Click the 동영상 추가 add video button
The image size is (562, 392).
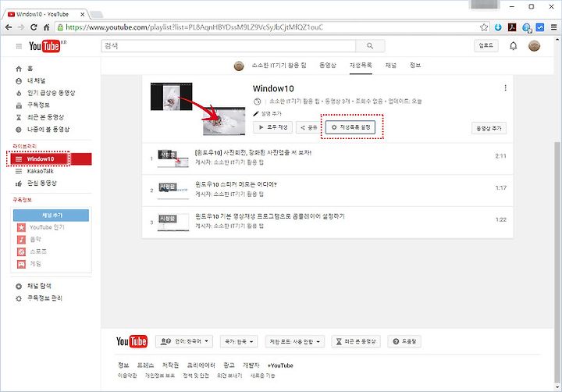tap(489, 128)
